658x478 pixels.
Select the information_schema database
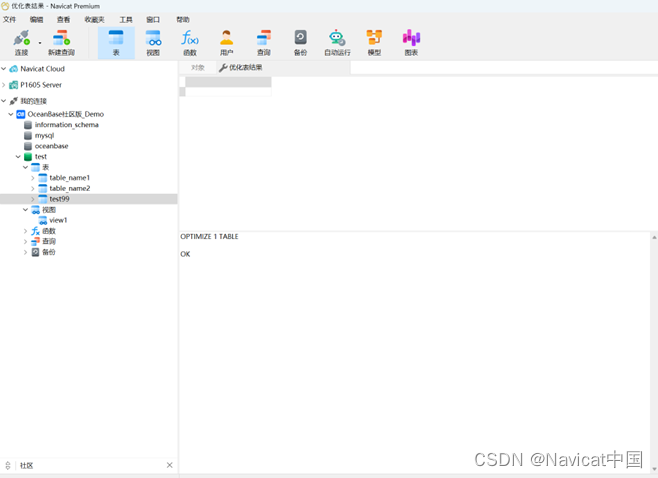66,125
